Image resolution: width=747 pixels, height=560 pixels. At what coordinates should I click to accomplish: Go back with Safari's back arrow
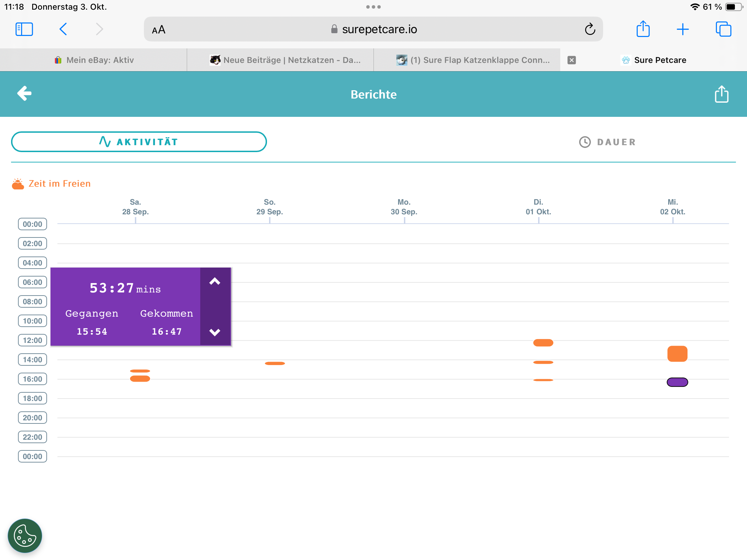pos(63,29)
